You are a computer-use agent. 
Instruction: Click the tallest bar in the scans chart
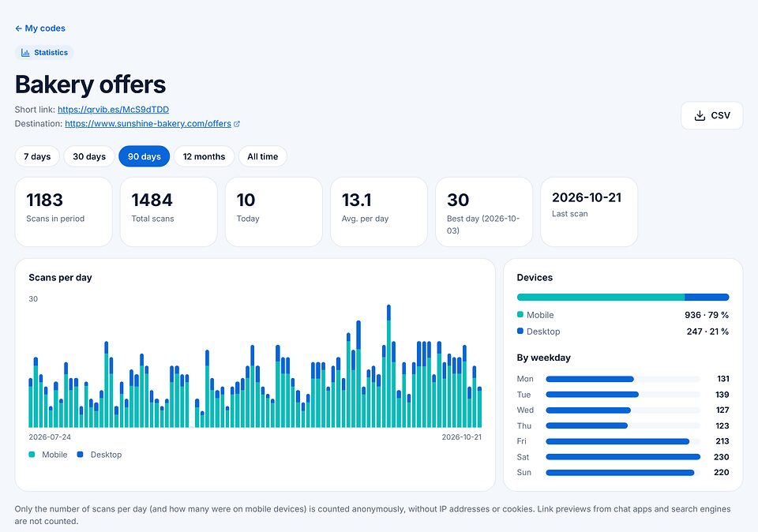(388, 366)
